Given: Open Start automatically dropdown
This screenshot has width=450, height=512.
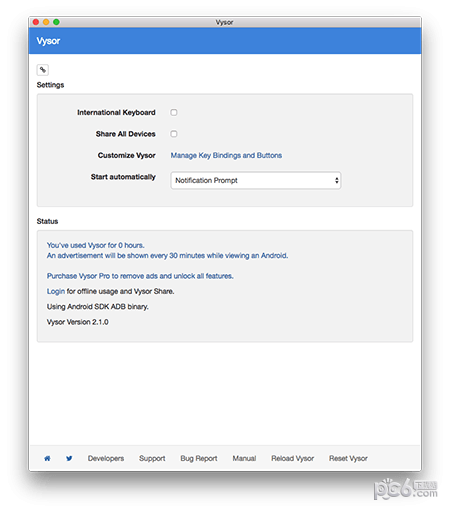Looking at the screenshot, I should [256, 180].
